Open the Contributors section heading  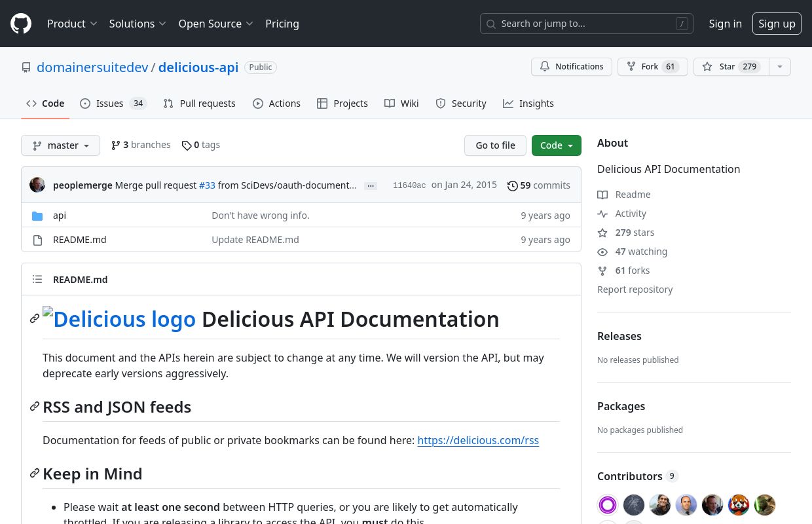coord(638,476)
